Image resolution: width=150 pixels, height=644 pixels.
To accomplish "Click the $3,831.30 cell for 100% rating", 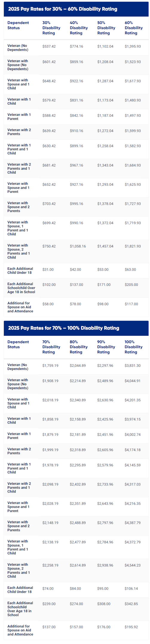I will pos(133,366).
